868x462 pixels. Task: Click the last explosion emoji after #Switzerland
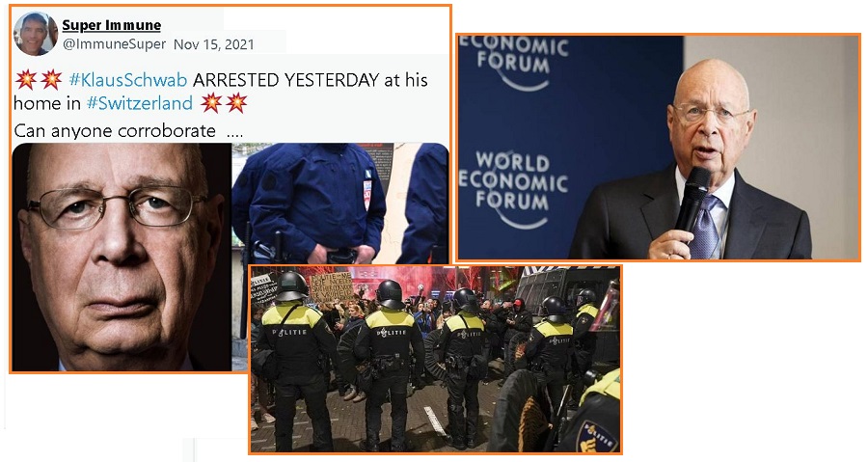(x=236, y=103)
